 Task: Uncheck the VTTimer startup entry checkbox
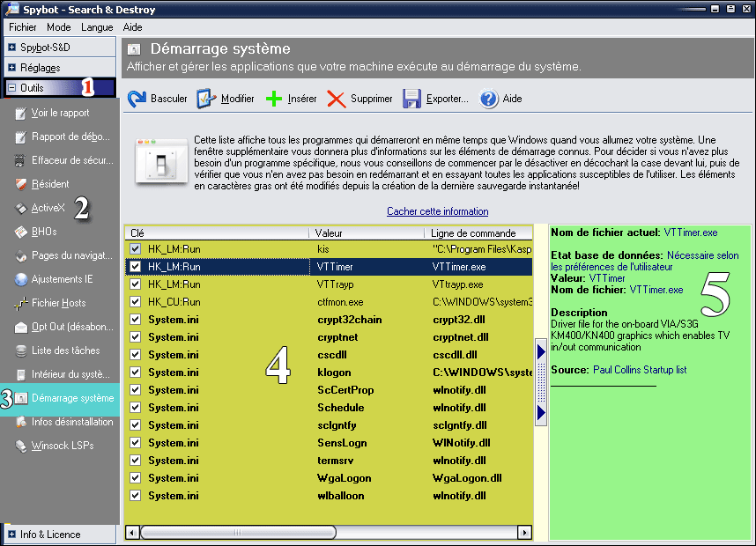(135, 266)
